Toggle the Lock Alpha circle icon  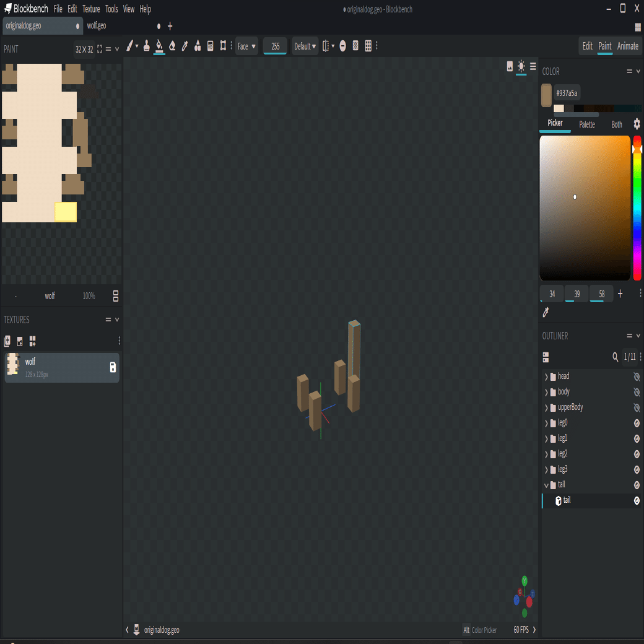[x=342, y=46]
